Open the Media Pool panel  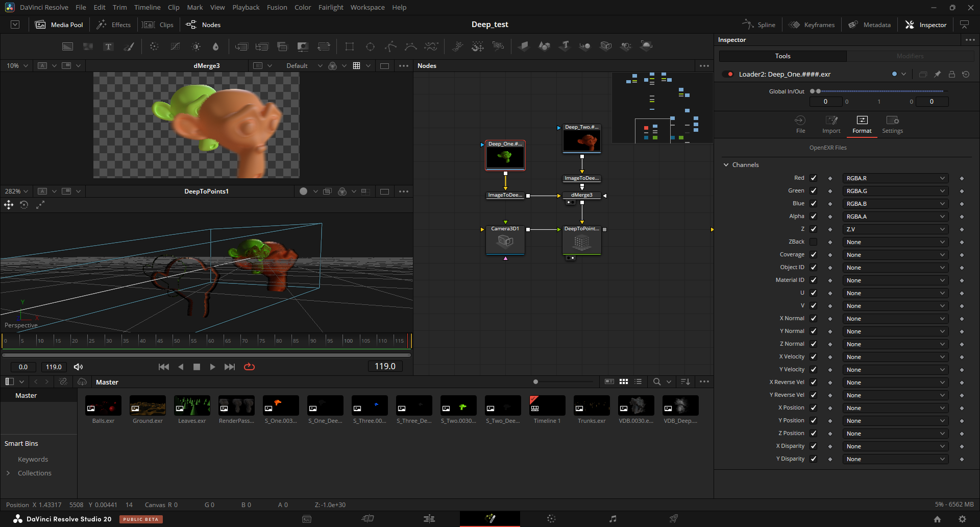59,25
